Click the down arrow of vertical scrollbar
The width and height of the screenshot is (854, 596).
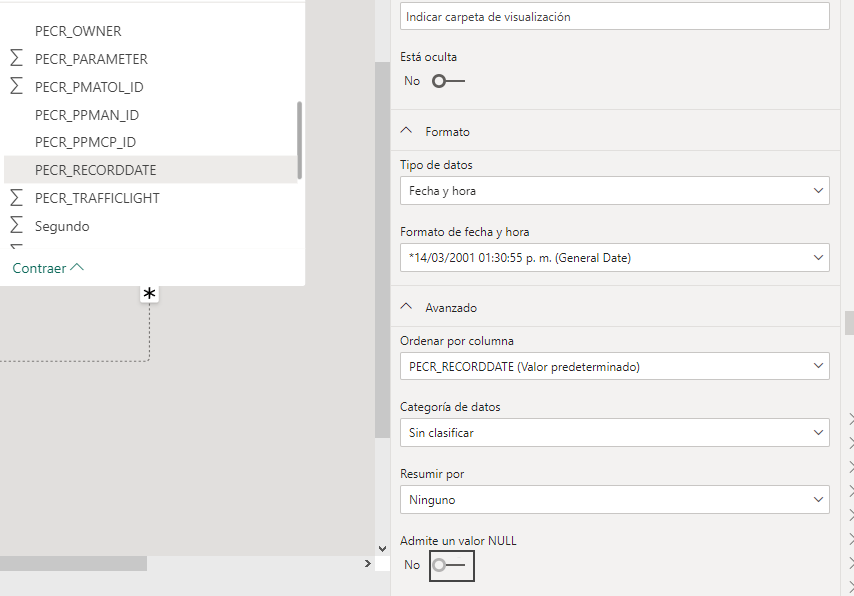[x=382, y=549]
